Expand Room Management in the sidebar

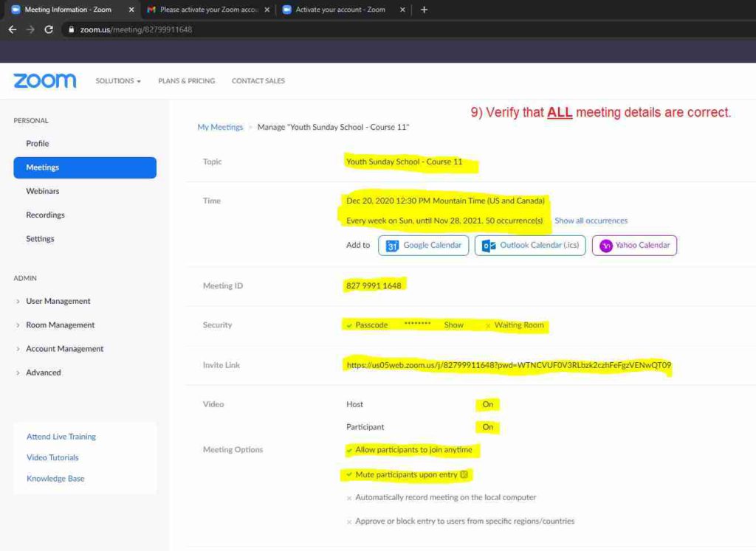pos(61,325)
